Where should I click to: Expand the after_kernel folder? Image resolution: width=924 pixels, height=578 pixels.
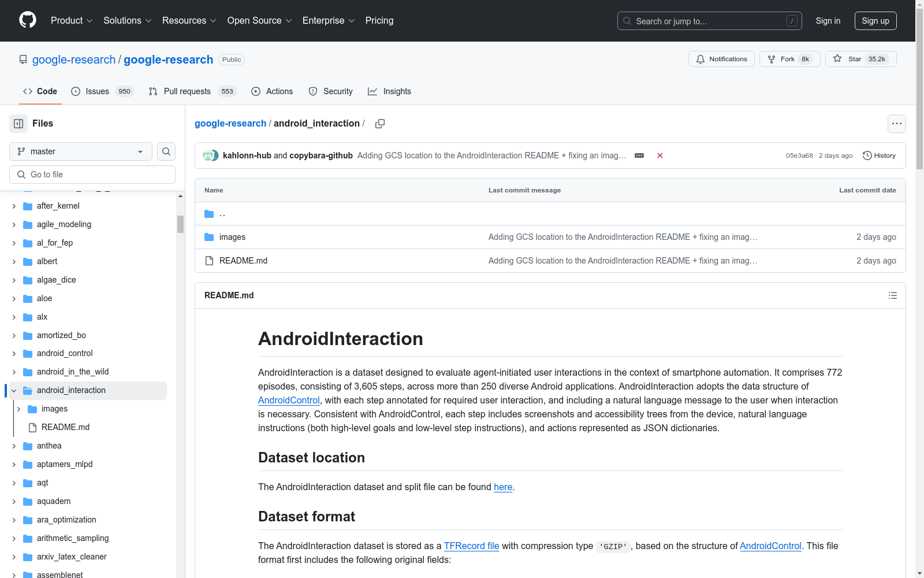(14, 206)
